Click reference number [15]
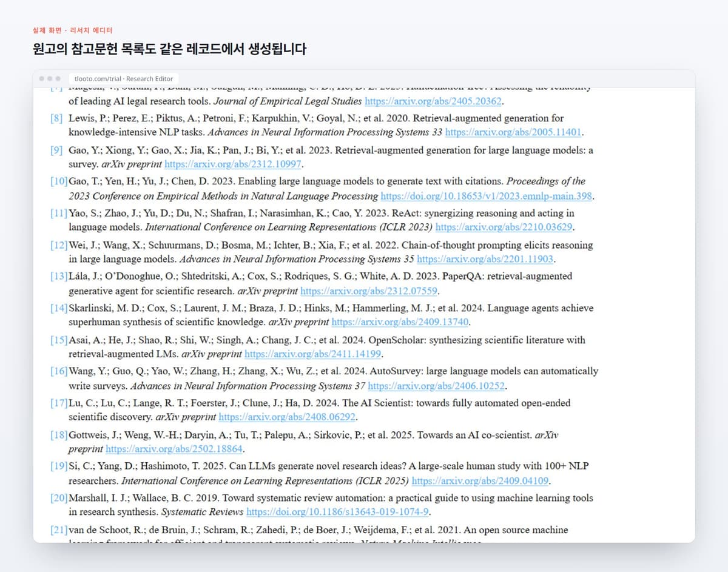Viewport: 728px width, 572px height. pos(59,340)
